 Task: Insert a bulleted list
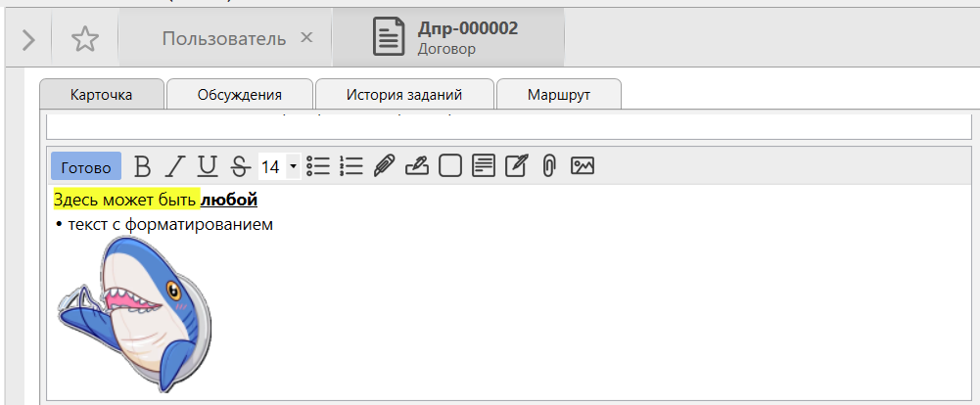tap(318, 166)
